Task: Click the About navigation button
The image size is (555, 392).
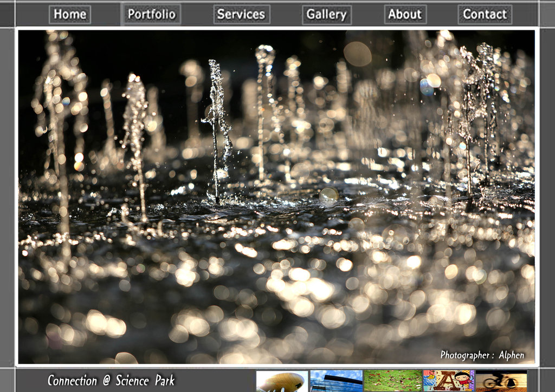Action: coord(405,15)
